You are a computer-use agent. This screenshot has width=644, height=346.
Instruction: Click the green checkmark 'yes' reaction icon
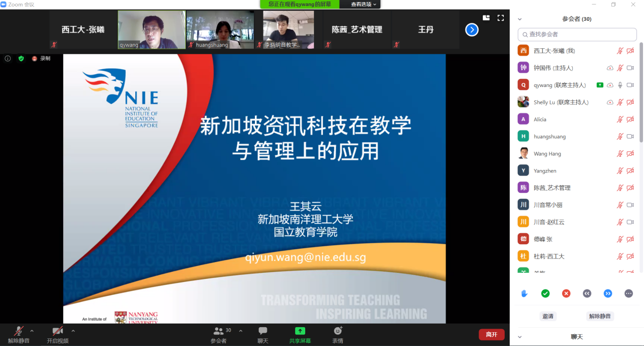tap(545, 294)
